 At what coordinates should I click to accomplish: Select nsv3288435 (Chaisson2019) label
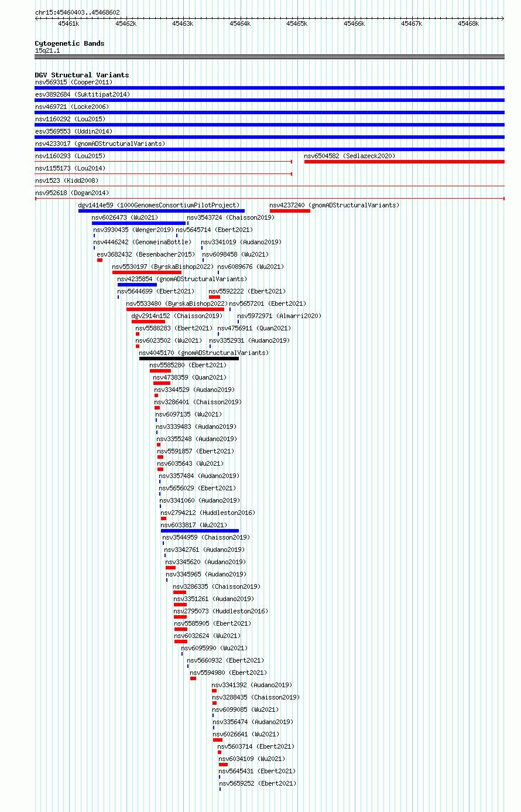coord(256,698)
